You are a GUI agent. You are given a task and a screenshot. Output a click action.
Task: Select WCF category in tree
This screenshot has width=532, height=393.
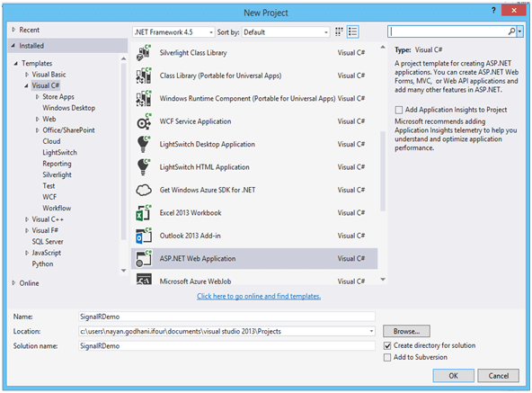point(49,197)
